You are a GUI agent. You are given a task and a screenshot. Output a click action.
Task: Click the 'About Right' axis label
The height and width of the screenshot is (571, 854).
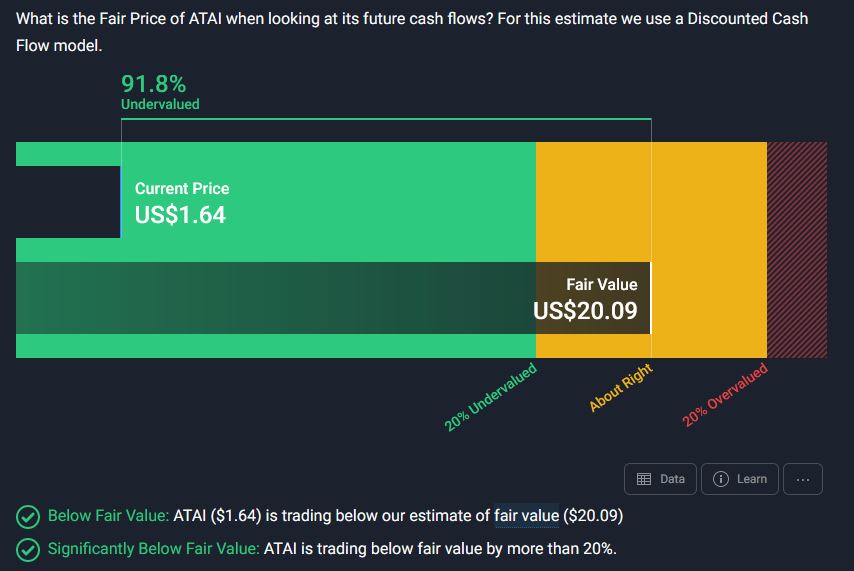coord(621,388)
